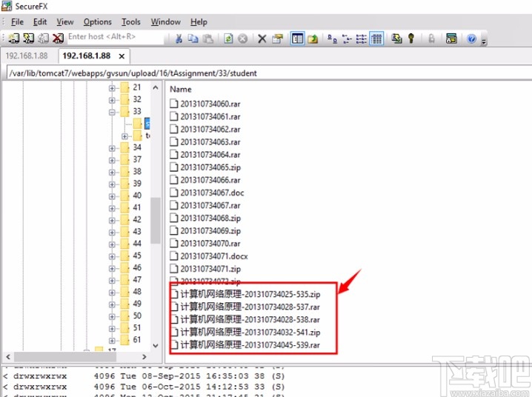Select file 201310734065.zip
The image size is (532, 397).
point(210,167)
